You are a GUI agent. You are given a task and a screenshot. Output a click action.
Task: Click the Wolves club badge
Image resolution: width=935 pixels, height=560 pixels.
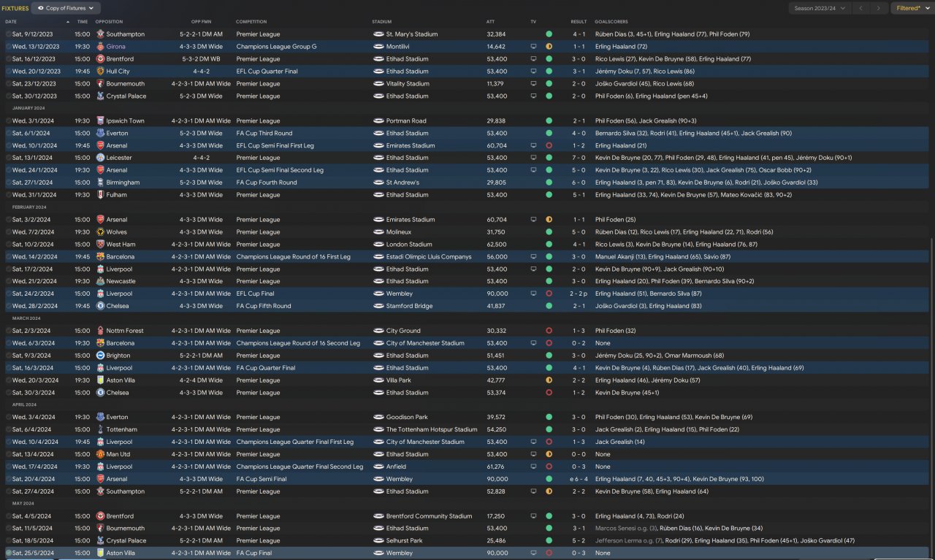click(x=100, y=232)
